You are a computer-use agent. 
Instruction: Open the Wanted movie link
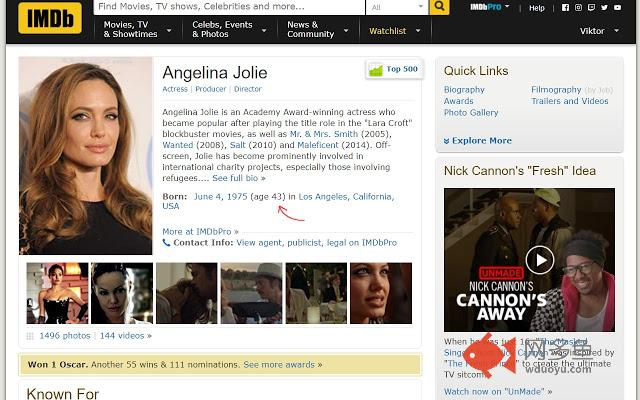tap(178, 145)
